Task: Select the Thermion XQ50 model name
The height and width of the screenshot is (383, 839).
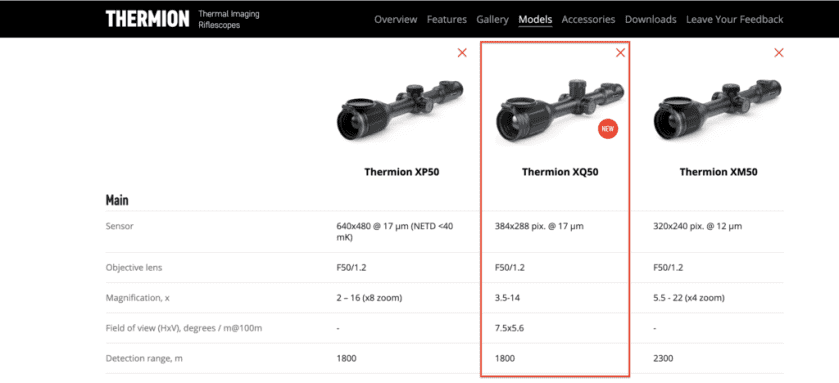Action: (560, 172)
